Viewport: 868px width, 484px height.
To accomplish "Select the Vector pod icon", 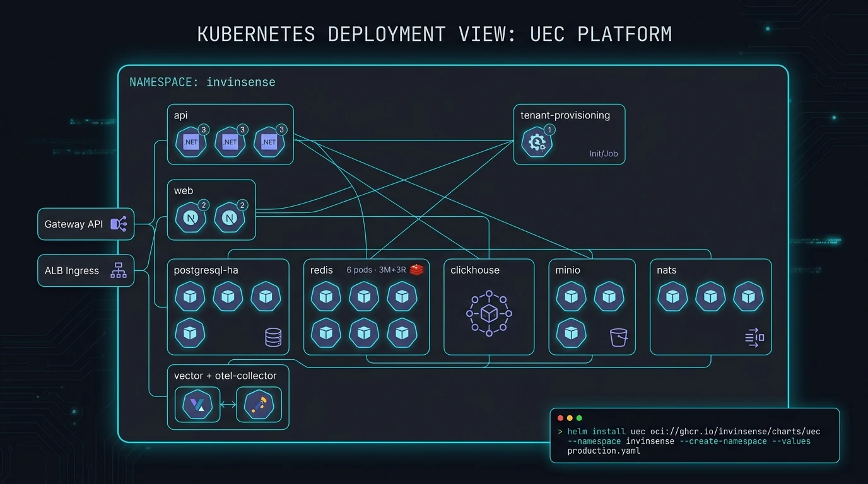I will pyautogui.click(x=196, y=404).
